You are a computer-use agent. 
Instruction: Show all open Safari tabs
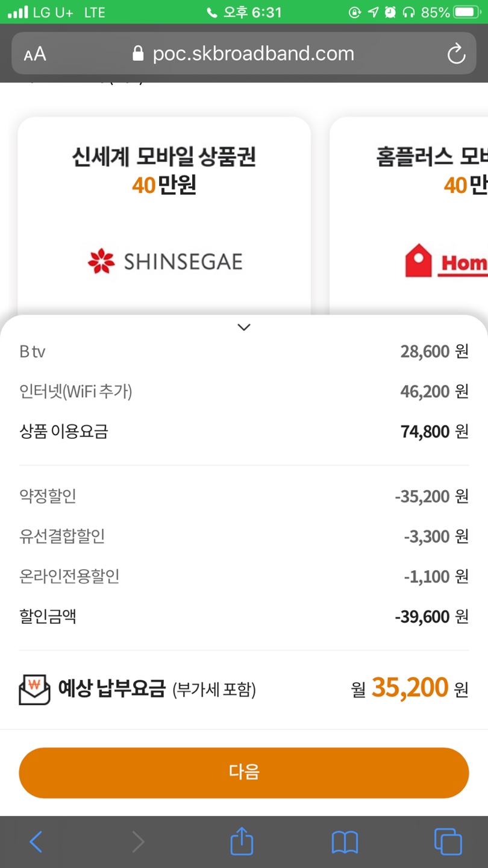click(x=448, y=841)
